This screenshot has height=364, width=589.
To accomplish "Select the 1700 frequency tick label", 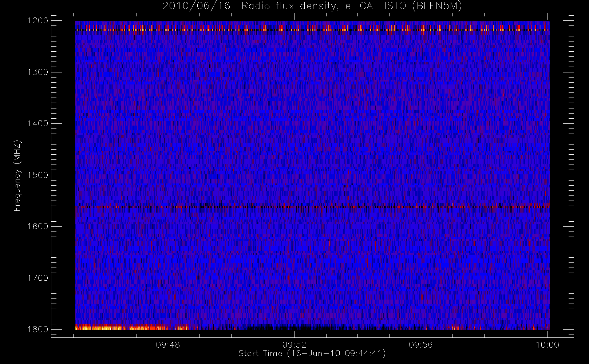I will point(38,278).
